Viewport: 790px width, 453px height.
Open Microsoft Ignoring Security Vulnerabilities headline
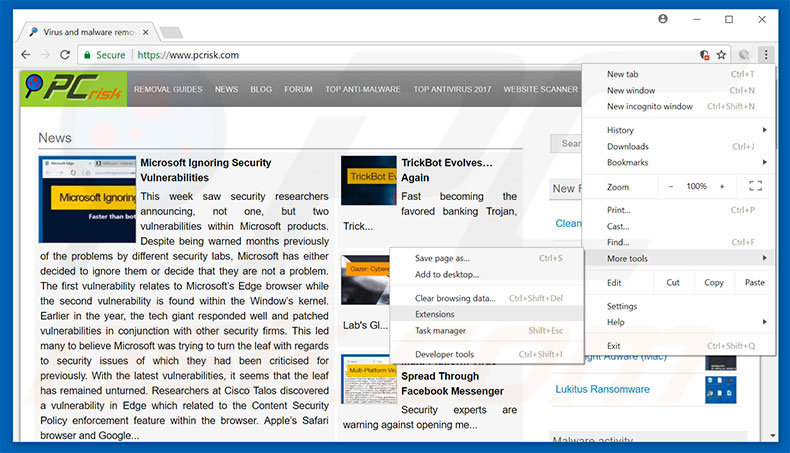(x=206, y=170)
